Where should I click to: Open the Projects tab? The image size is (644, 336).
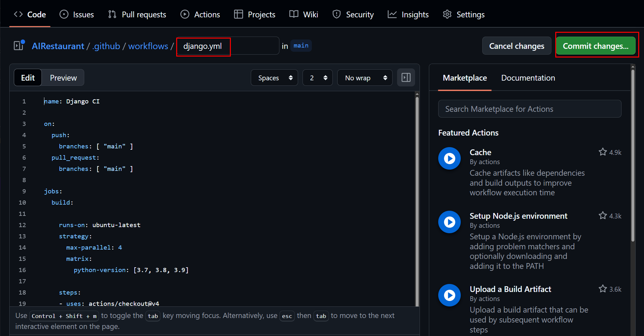coord(255,14)
